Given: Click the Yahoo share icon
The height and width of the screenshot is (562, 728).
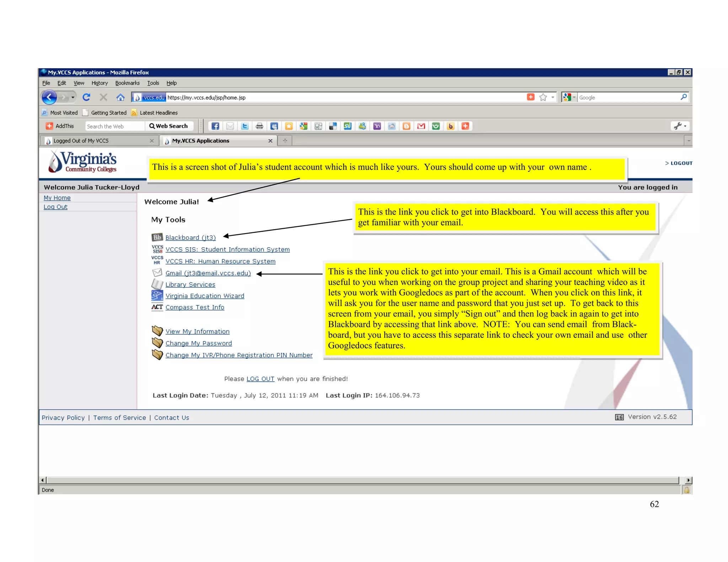Looking at the screenshot, I should 377,126.
